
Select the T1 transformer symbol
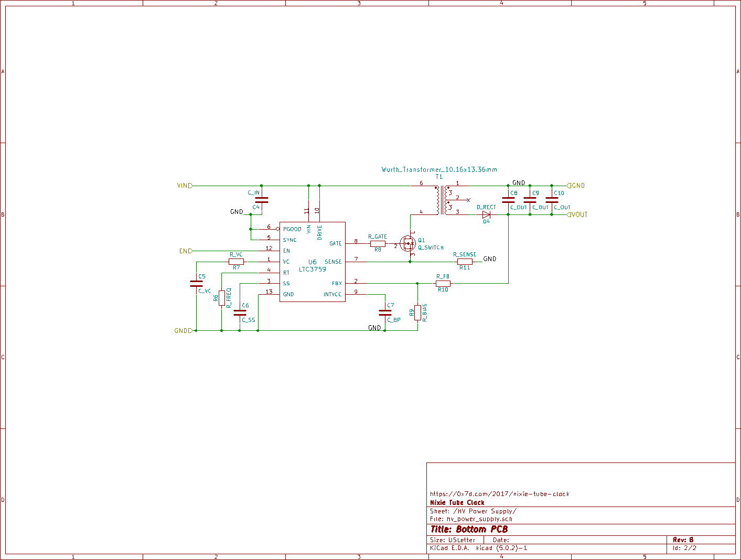(x=442, y=200)
